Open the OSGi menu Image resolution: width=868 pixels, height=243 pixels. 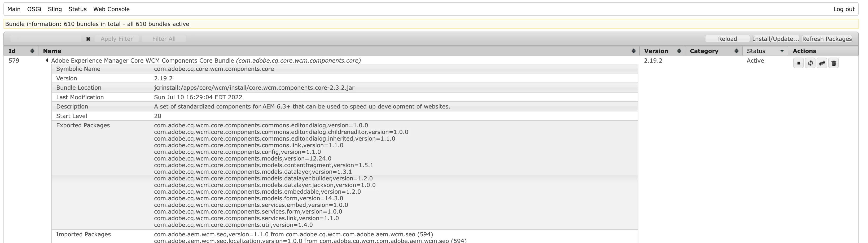click(34, 9)
